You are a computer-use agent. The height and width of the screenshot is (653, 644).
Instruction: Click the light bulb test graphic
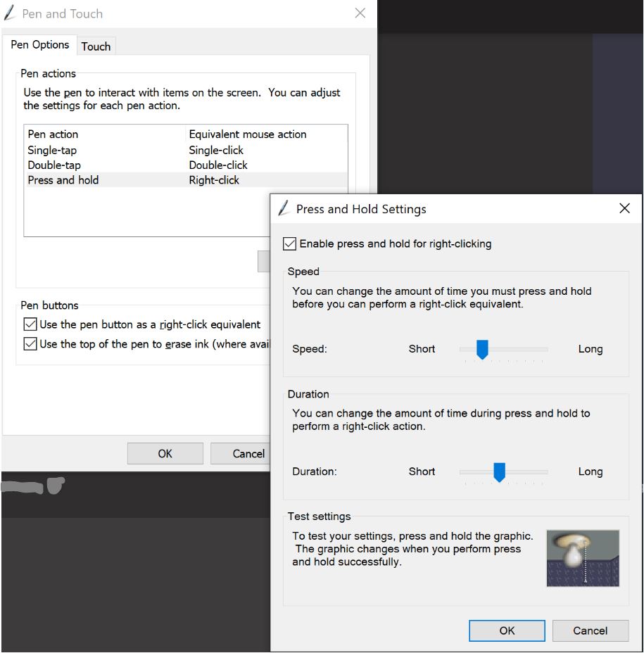point(583,558)
